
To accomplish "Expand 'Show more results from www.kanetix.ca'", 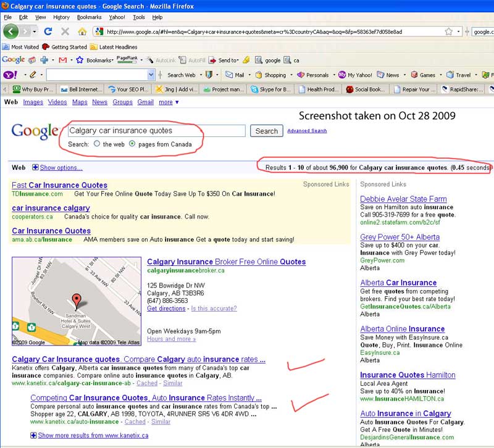I will pyautogui.click(x=90, y=436).
